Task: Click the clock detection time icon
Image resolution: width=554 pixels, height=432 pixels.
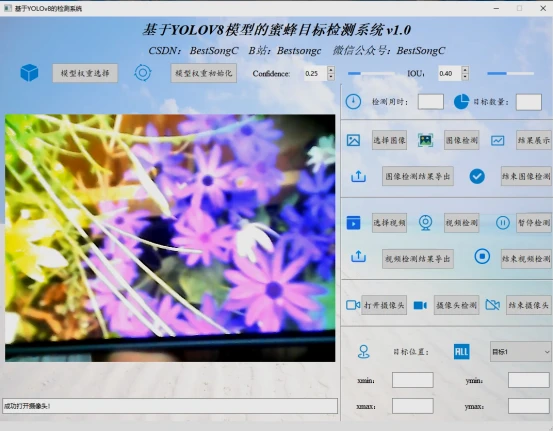Action: pos(353,102)
